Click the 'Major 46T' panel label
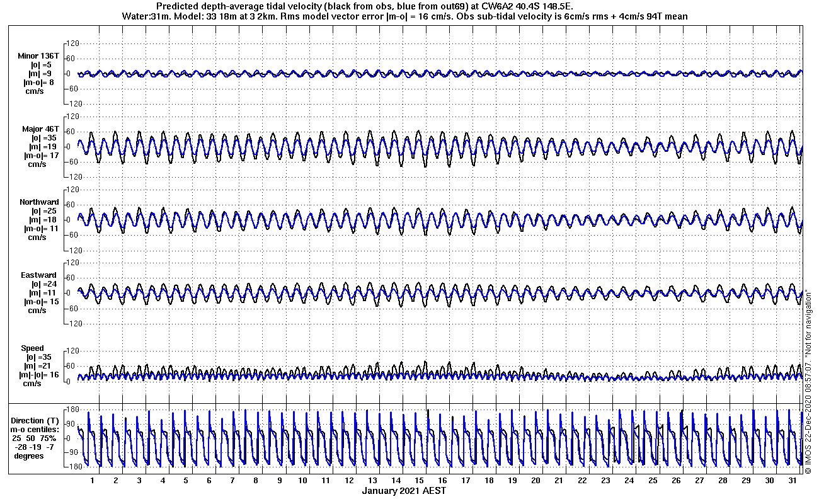This screenshot has height=504, width=819. coord(40,129)
